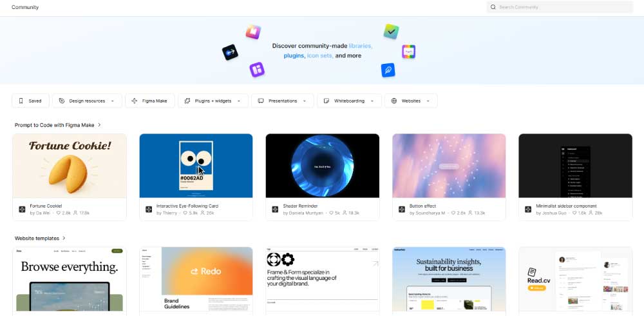Click the search magnifier icon
This screenshot has width=644, height=316.
coord(493,7)
